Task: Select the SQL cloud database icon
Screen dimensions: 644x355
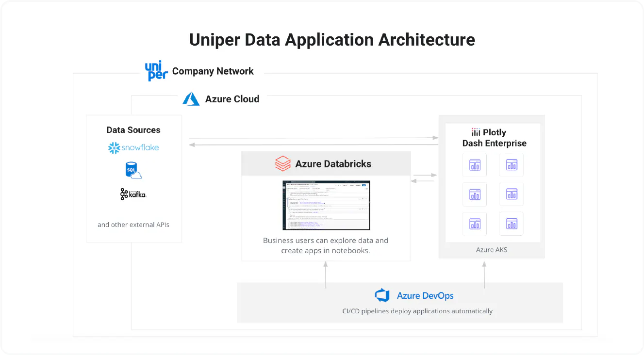Action: (x=133, y=171)
